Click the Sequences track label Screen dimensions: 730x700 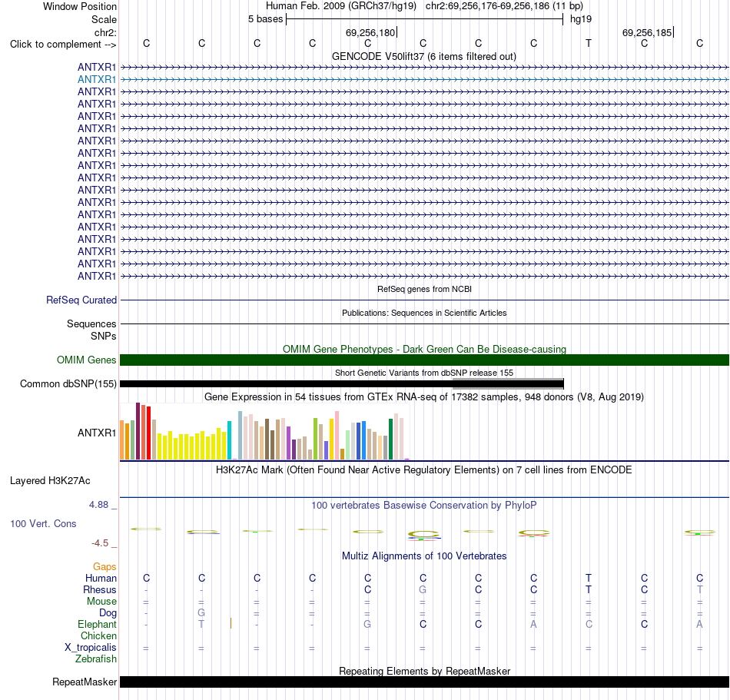(91, 324)
